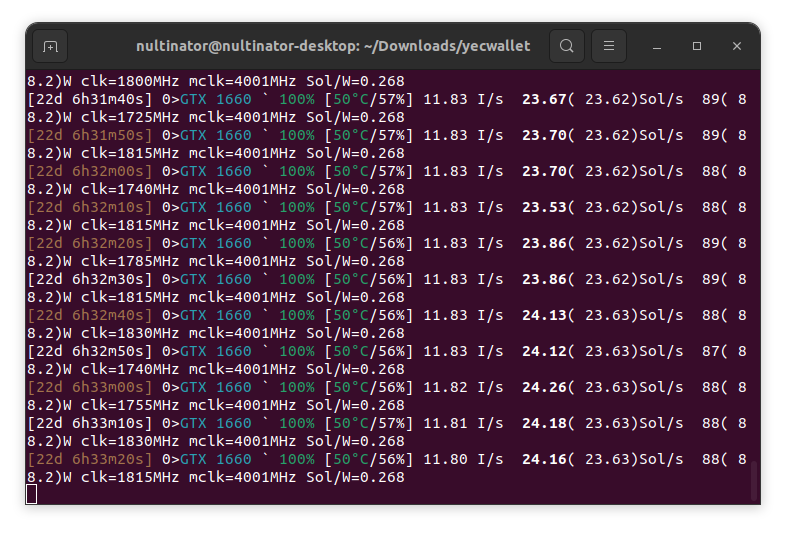786x533 pixels.
Task: Click the timestamp 22d 6h31m50s
Action: (90, 135)
